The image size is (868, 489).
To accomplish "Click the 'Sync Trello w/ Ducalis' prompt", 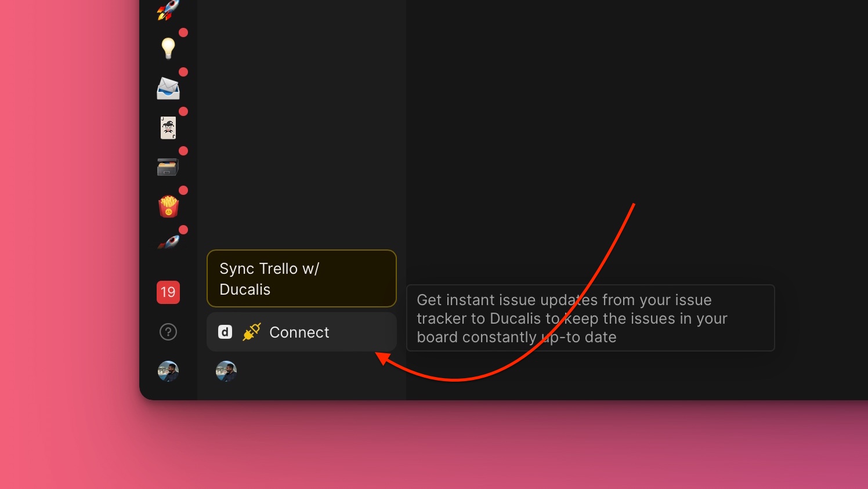I will click(301, 278).
